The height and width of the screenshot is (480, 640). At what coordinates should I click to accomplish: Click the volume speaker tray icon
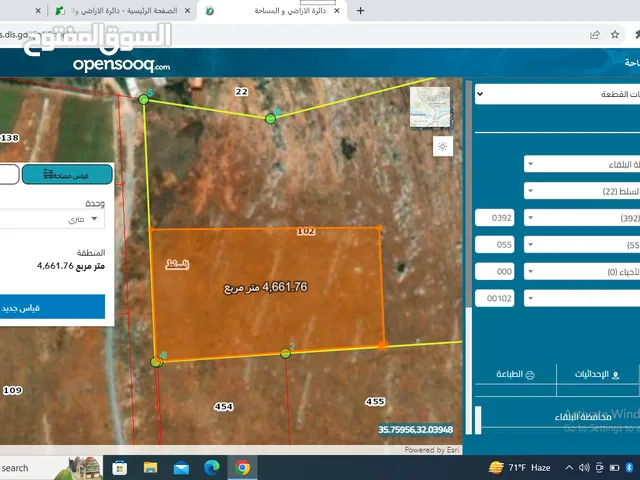click(x=584, y=468)
